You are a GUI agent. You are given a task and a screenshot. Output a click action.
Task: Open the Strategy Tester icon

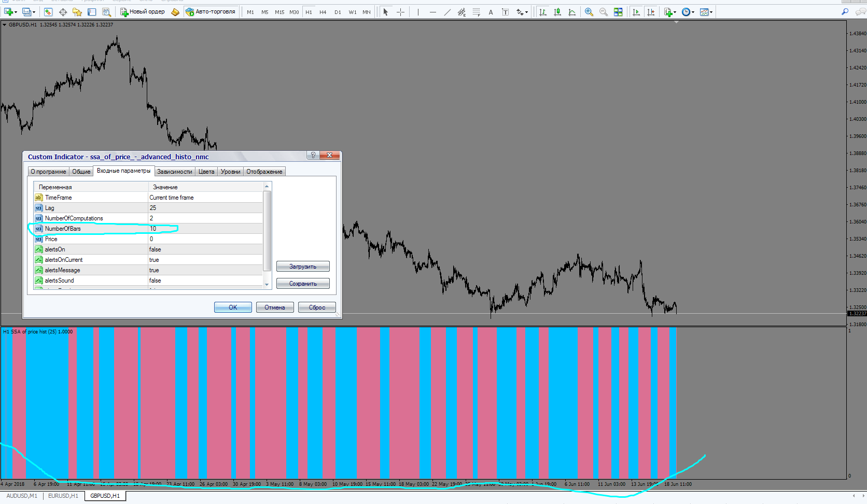[x=106, y=12]
